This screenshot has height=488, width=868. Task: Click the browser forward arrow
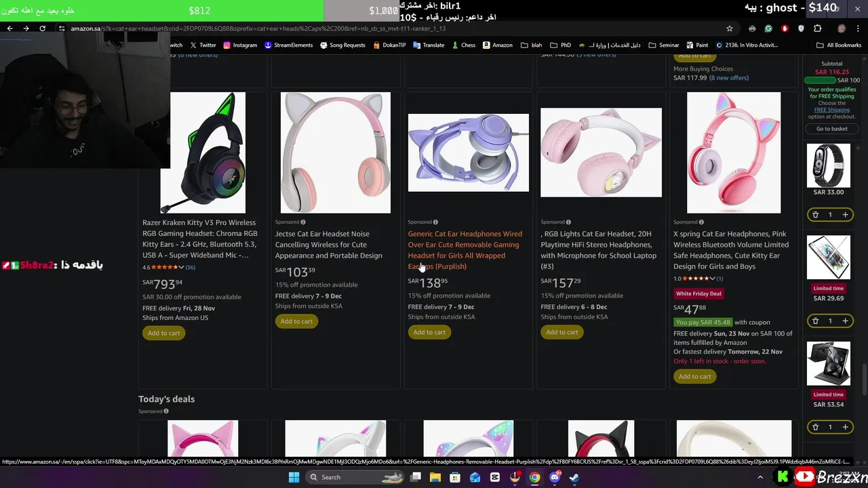tap(26, 28)
